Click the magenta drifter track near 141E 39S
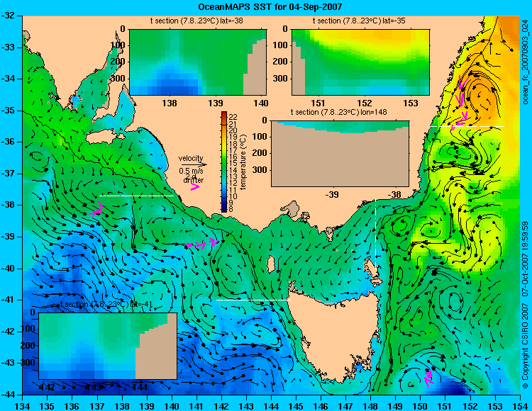Viewport: 532px width, 411px height. tap(202, 244)
